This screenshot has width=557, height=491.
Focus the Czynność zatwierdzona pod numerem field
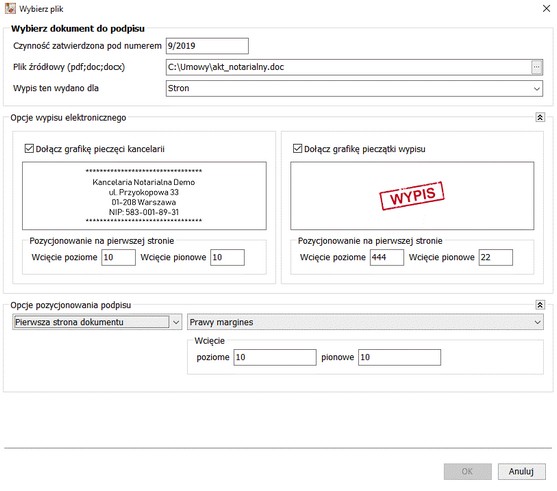pyautogui.click(x=207, y=46)
